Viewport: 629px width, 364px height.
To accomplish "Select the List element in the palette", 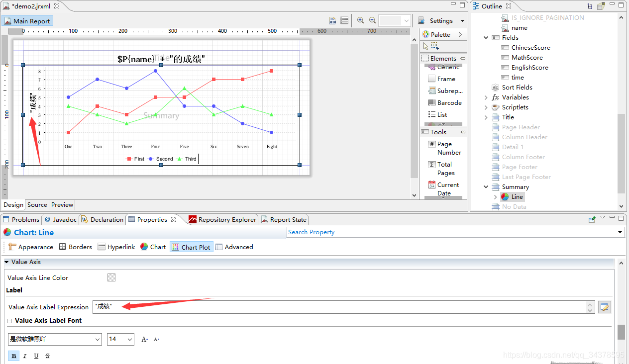I will click(440, 114).
